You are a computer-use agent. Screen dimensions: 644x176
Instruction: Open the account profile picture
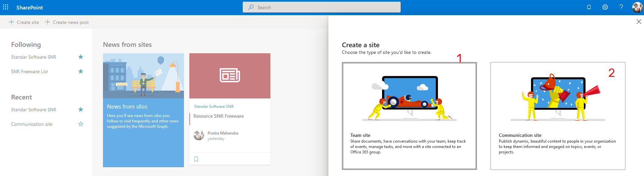click(x=637, y=7)
